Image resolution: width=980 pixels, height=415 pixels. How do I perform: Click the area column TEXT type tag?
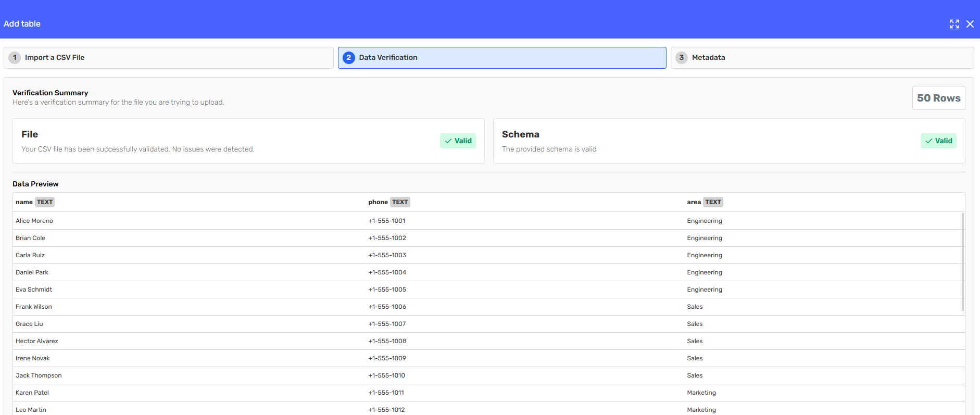pyautogui.click(x=713, y=202)
